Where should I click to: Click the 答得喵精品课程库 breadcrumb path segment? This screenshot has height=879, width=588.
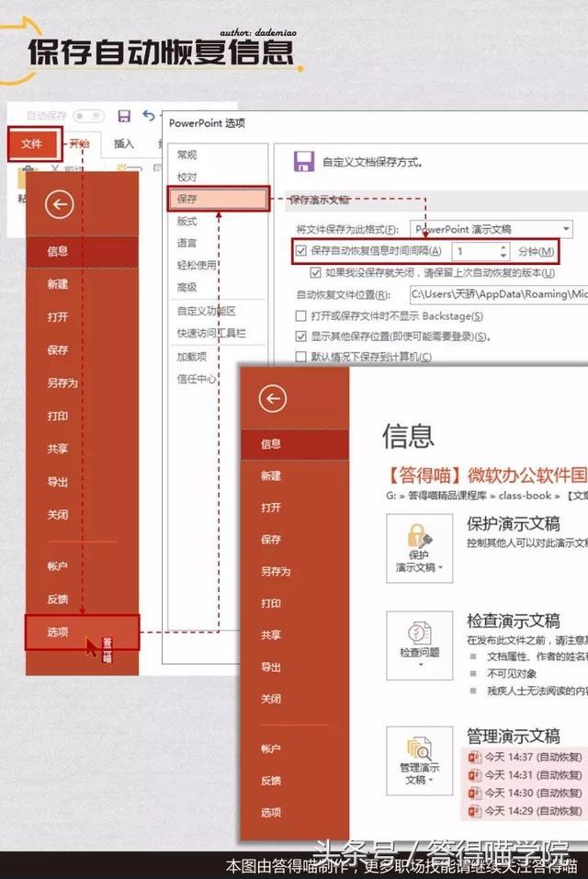[447, 496]
